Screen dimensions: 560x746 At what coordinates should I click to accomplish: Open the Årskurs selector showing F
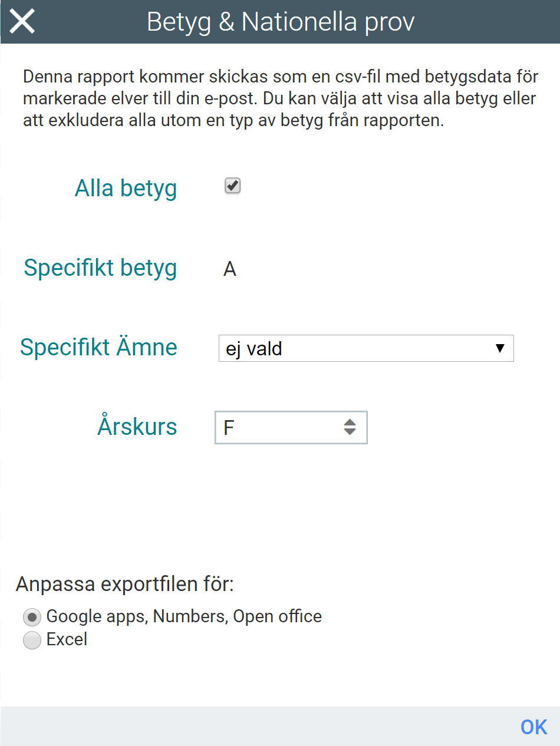pos(291,427)
